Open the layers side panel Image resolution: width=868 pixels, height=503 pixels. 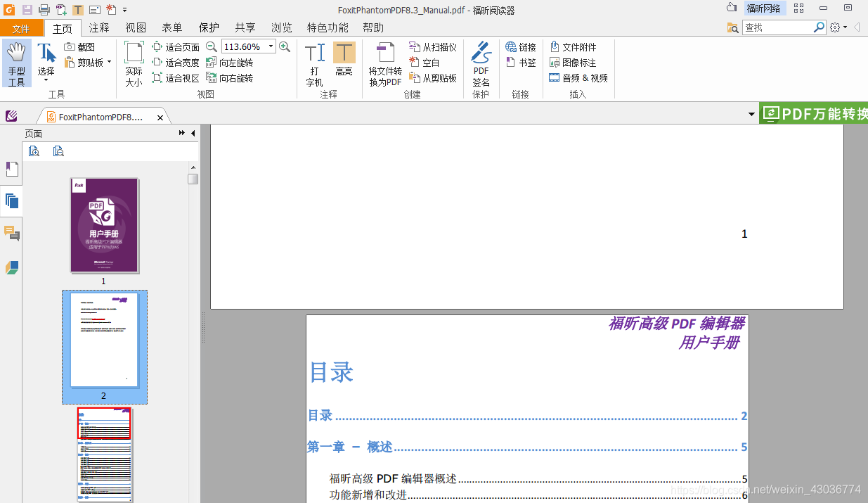[x=11, y=267]
